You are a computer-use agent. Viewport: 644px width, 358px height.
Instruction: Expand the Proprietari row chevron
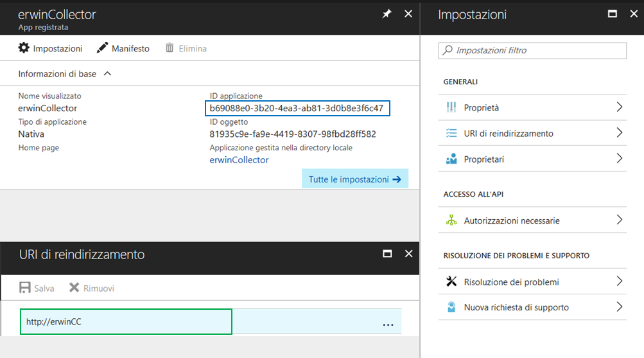tap(619, 159)
